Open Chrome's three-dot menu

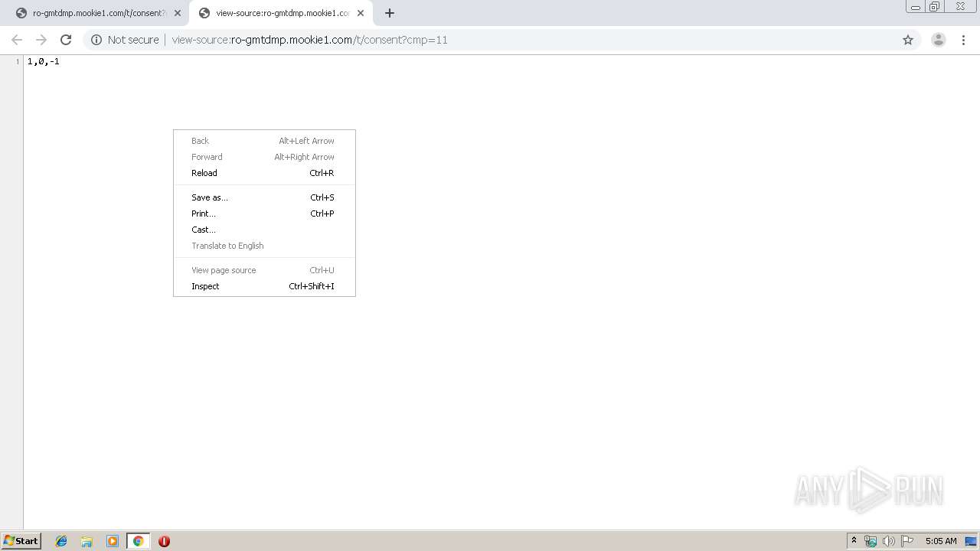pyautogui.click(x=963, y=40)
